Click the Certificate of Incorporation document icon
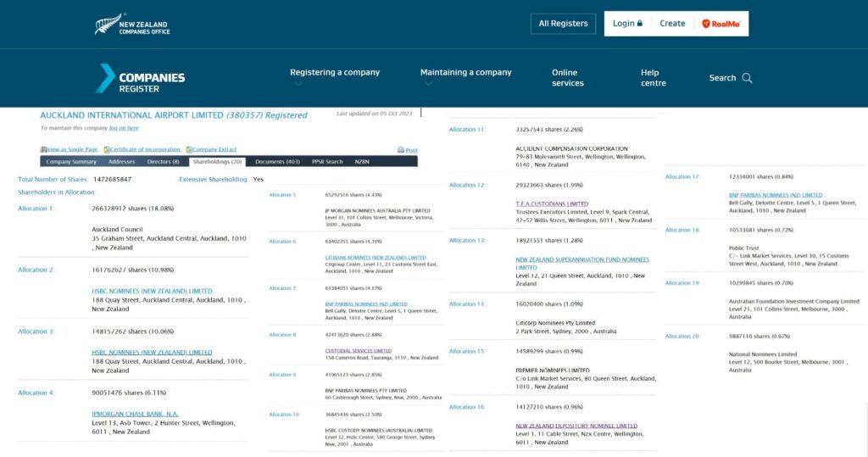The image size is (868, 457). (x=107, y=149)
